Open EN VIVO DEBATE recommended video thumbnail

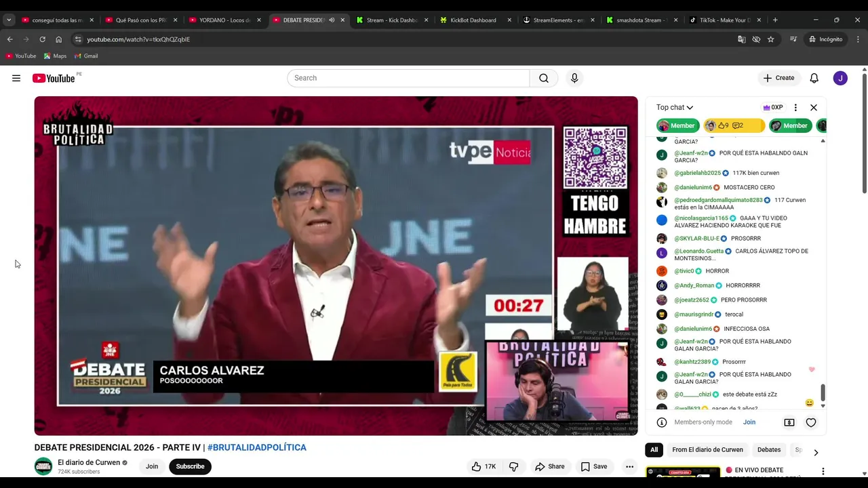(x=683, y=472)
